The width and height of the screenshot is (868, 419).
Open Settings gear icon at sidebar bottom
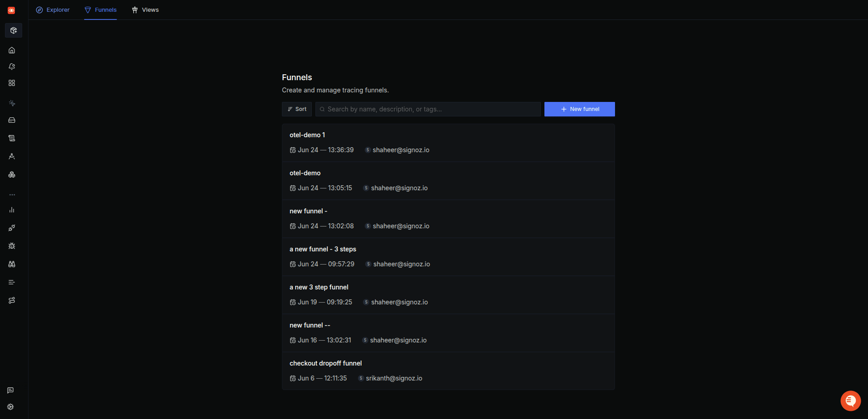click(10, 407)
